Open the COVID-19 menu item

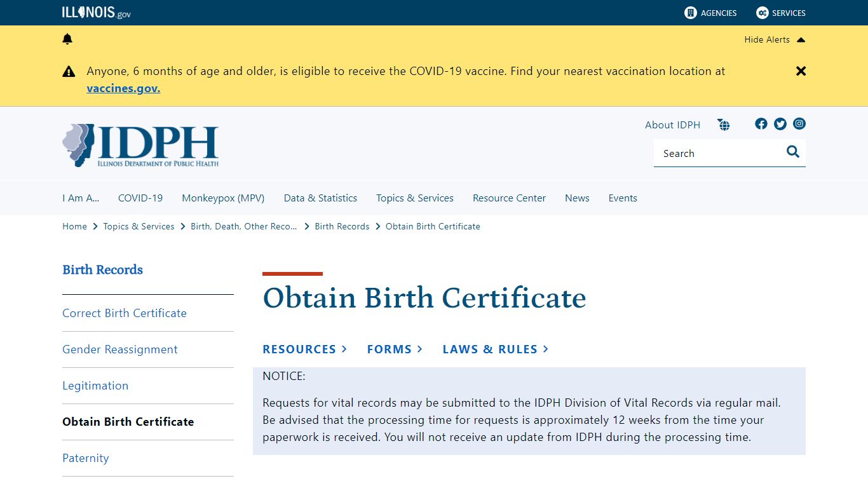tap(140, 198)
